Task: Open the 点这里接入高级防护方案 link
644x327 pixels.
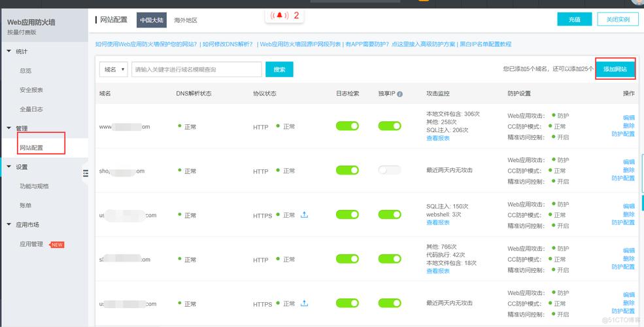Action: [423, 44]
